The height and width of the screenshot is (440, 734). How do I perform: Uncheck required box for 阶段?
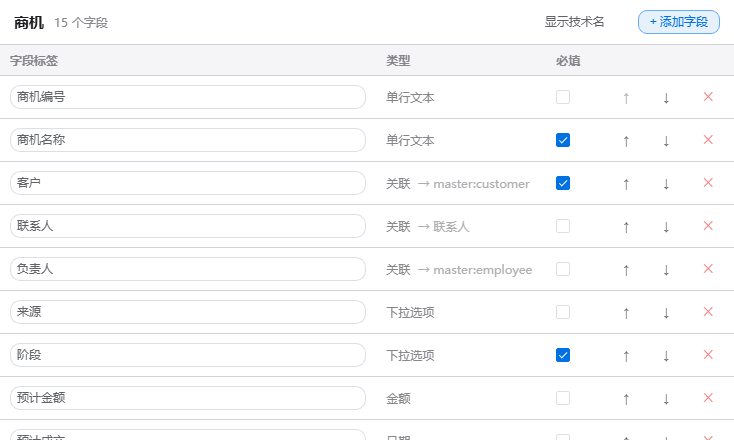[x=563, y=355]
